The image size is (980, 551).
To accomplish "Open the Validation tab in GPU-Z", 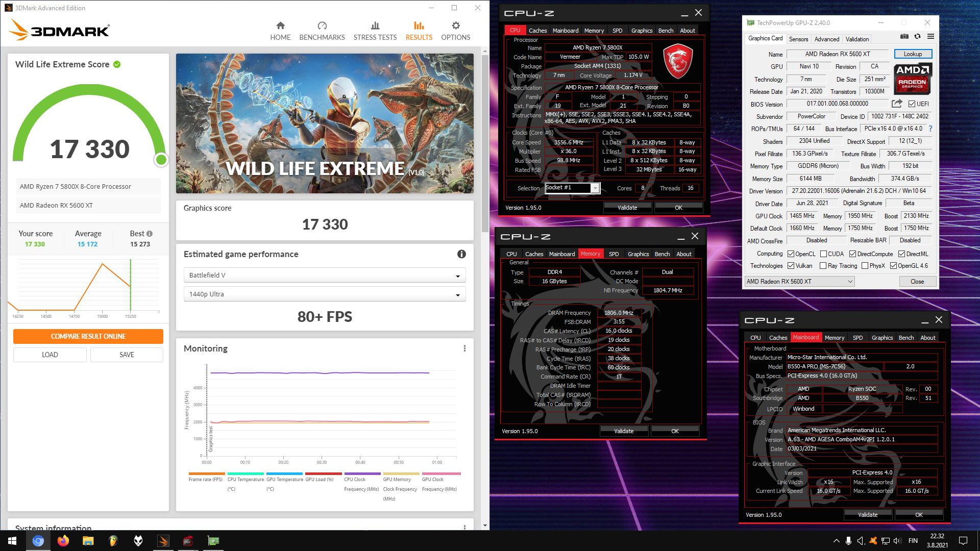I will [x=857, y=39].
